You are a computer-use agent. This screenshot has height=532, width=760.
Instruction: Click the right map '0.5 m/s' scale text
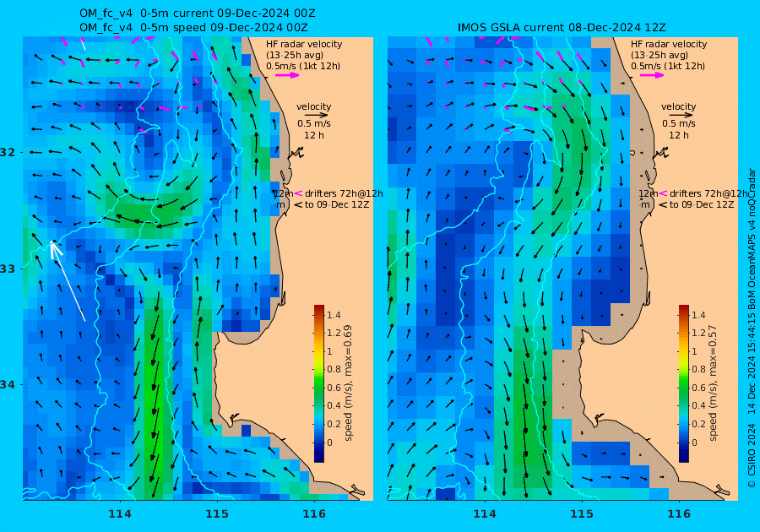tap(679, 123)
